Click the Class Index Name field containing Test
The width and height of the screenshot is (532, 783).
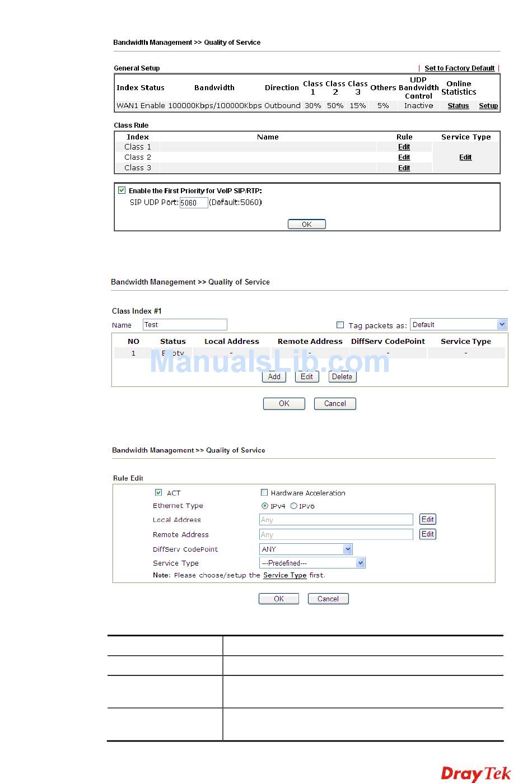[x=185, y=325]
